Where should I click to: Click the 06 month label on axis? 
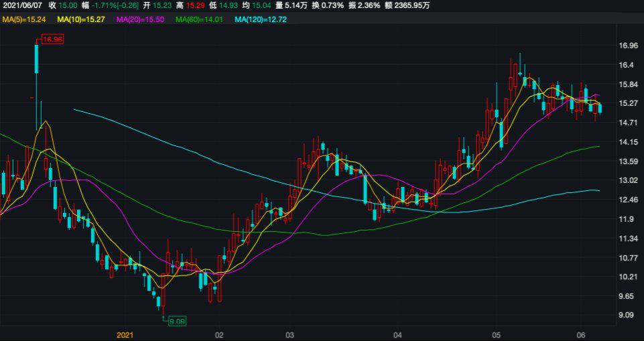581,335
